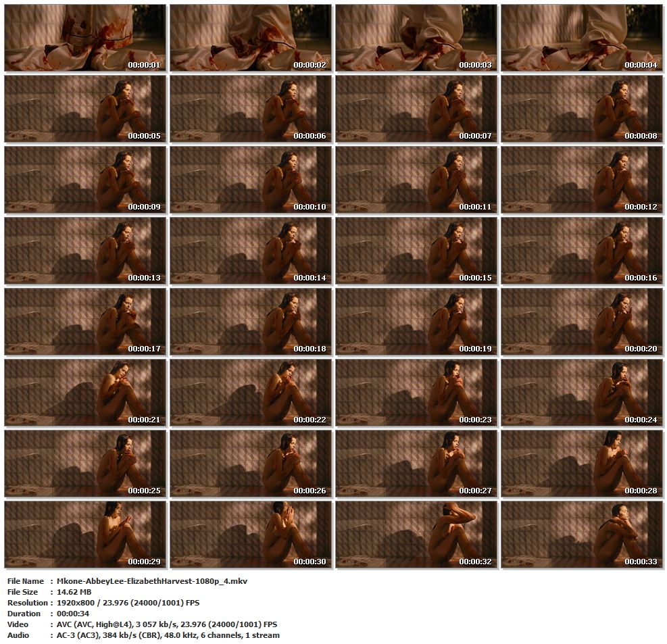Select the file size value 14.62 MB
The image size is (667, 644).
tap(74, 592)
